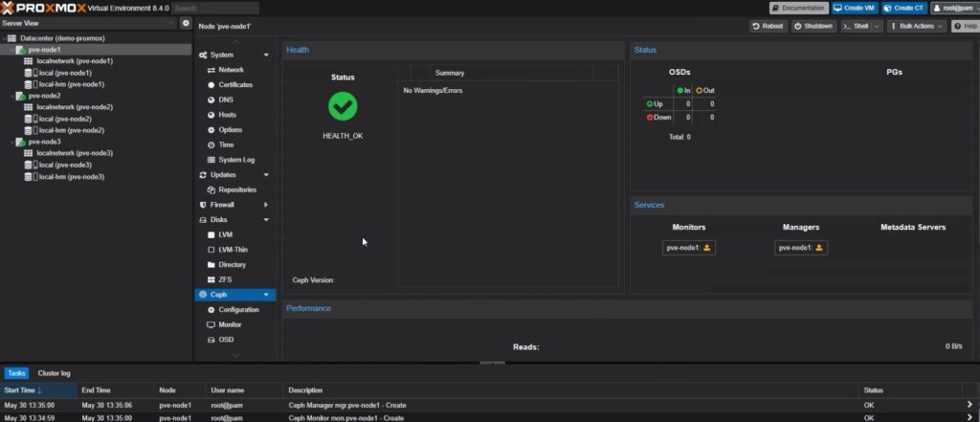
Task: Collapse the pve-node1 tree node
Action: [11, 50]
